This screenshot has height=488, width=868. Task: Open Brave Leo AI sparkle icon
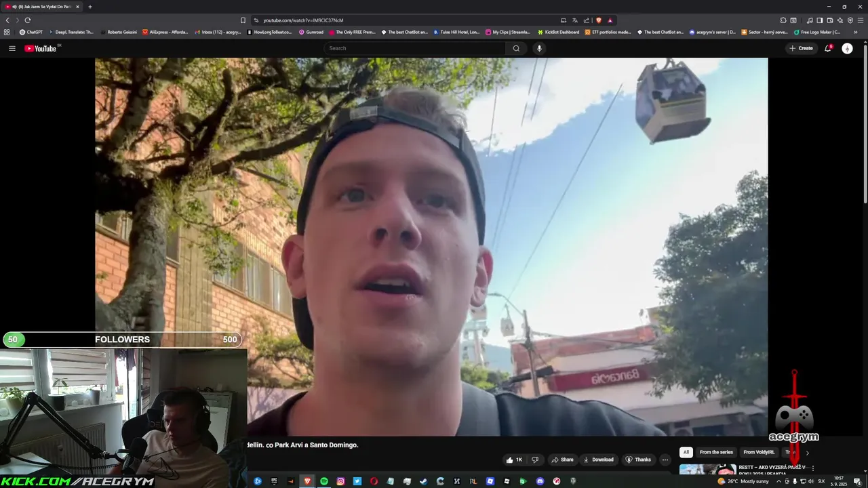(840, 20)
